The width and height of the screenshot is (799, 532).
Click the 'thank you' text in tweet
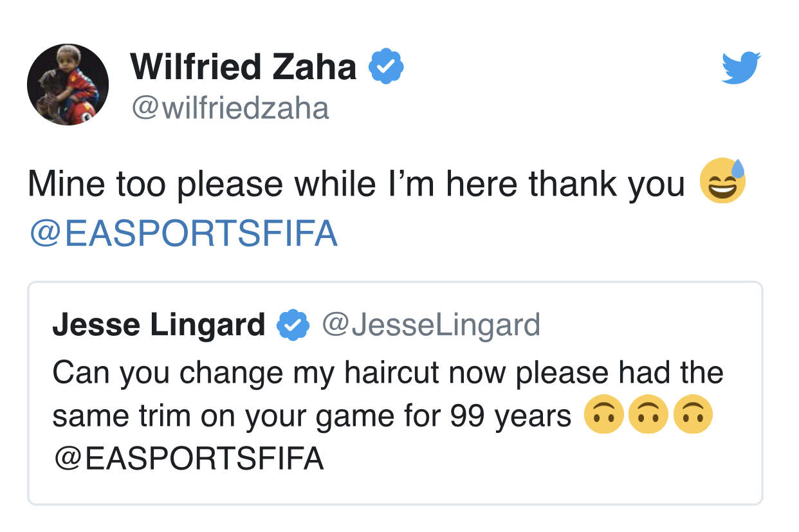[607, 184]
